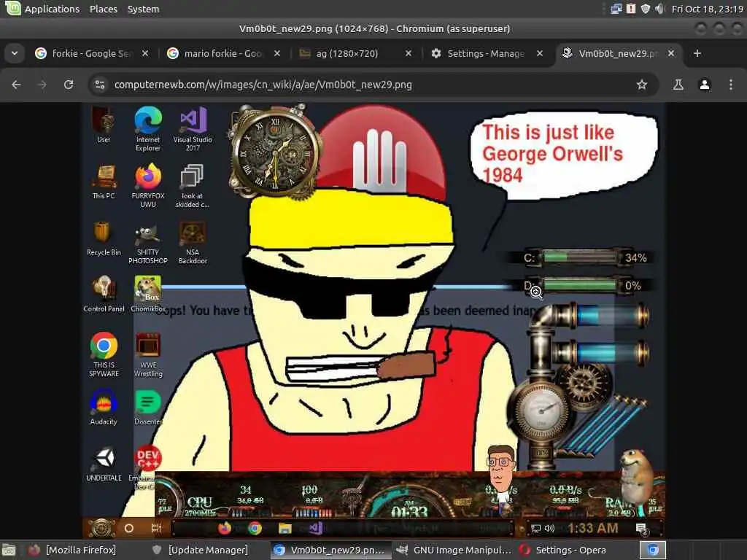Click THIS IS SPYWARE Chrome icon in picture
The height and width of the screenshot is (560, 747).
(x=104, y=354)
